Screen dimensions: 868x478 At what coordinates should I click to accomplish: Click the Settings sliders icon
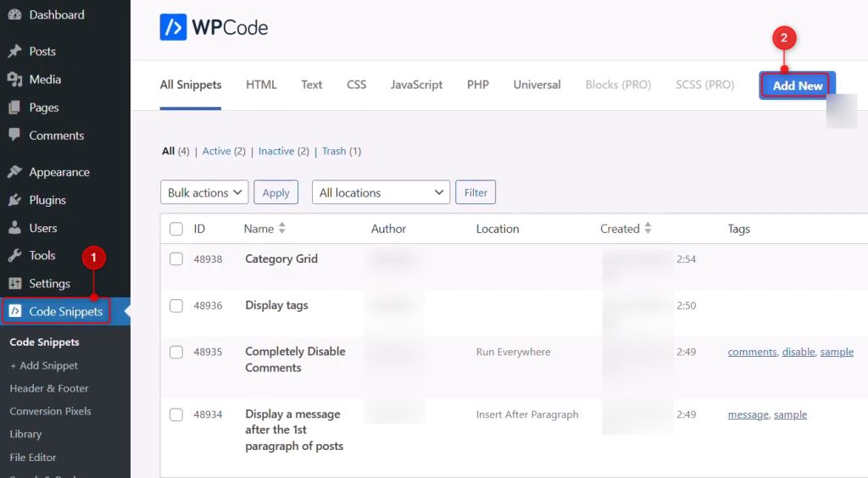click(x=15, y=284)
